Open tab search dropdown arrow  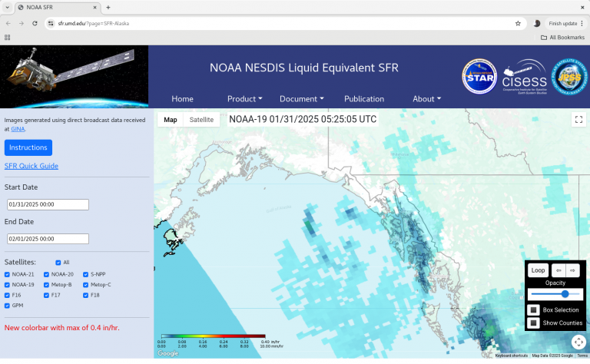7,7
